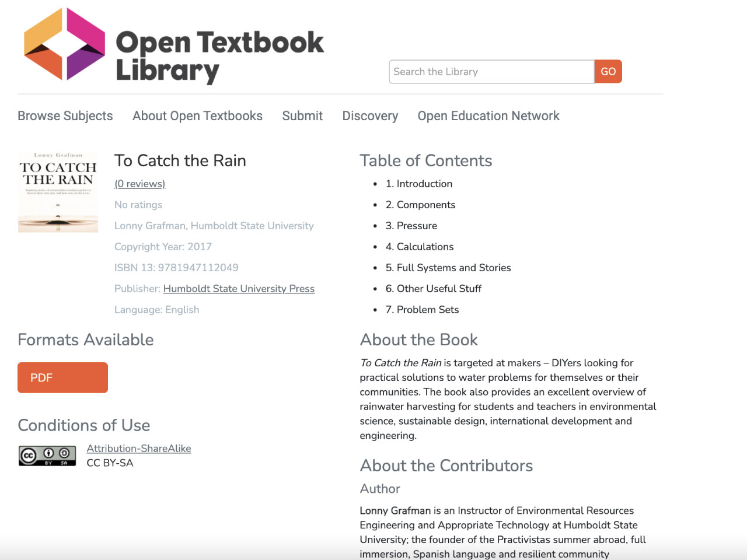Click the Formats Available heading
The height and width of the screenshot is (560, 747).
[x=86, y=339]
